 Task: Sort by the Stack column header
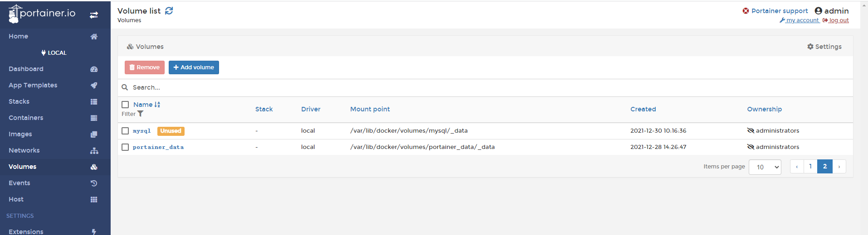264,109
